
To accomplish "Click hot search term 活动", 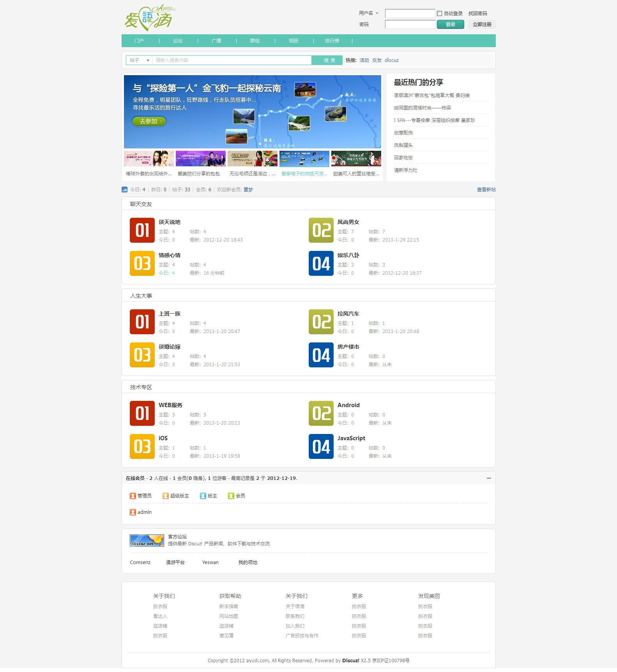I will pos(364,60).
